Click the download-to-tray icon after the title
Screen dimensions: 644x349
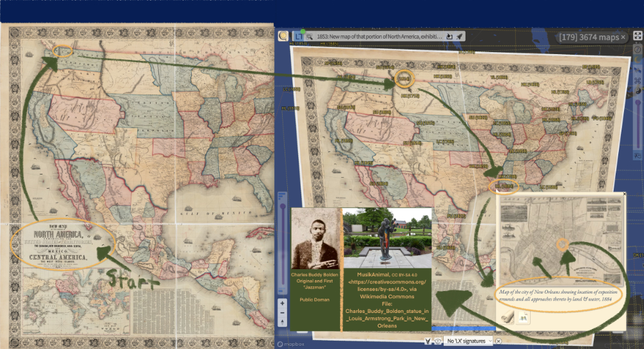click(450, 37)
